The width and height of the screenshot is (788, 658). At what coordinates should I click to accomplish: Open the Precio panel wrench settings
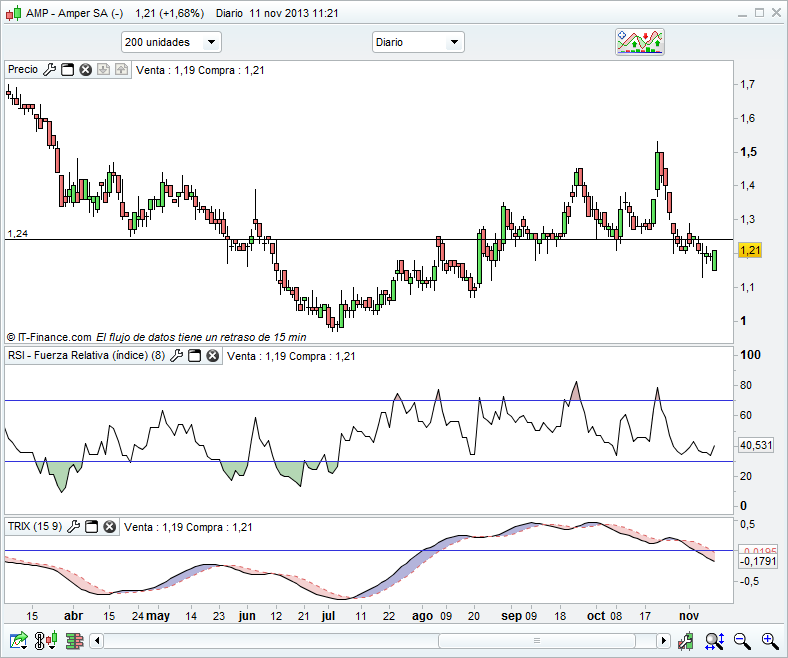[50, 70]
